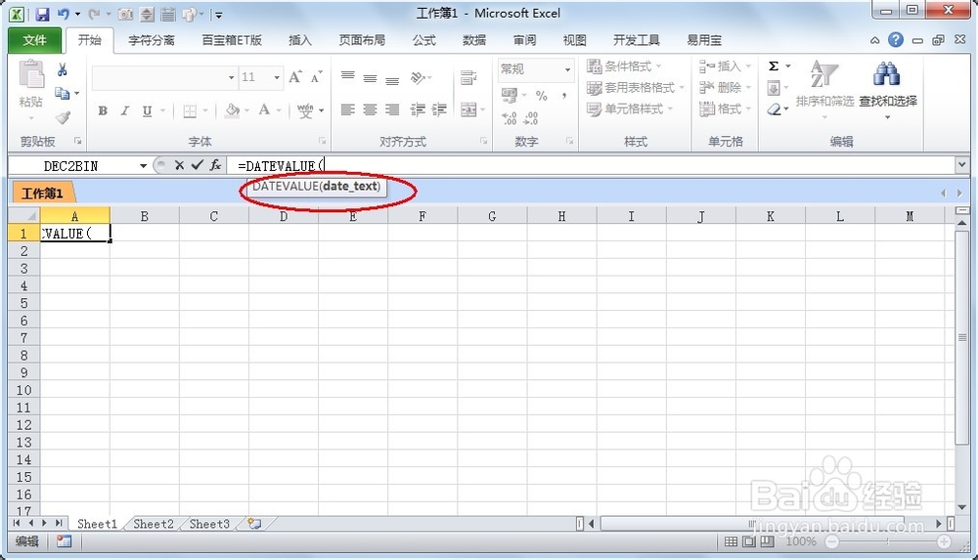978x560 pixels.
Task: Open the font name dropdown
Action: [232, 77]
